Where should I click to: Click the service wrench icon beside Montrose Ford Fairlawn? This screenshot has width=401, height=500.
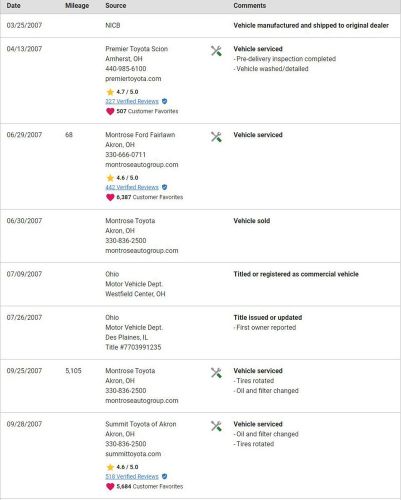point(216,137)
